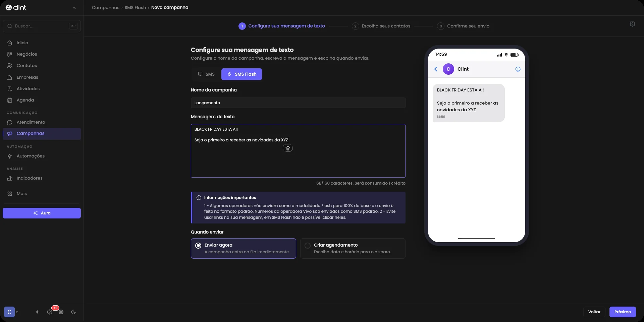Viewport: 644px width, 322px height.
Task: Click the Mais grid icon
Action: [x=10, y=194]
